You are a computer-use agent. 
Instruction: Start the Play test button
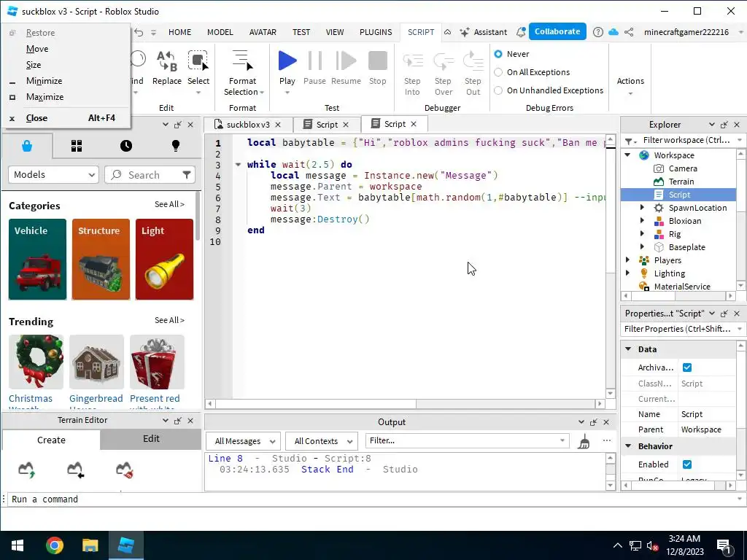[287, 61]
